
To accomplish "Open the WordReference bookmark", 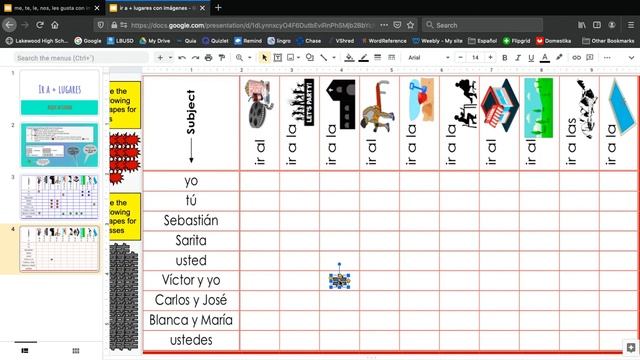I will pyautogui.click(x=384, y=41).
